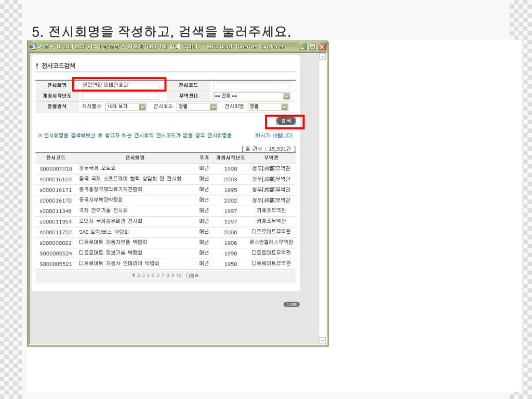532x399 pixels.
Task: Select code s000008022
Action: pyautogui.click(x=56, y=243)
